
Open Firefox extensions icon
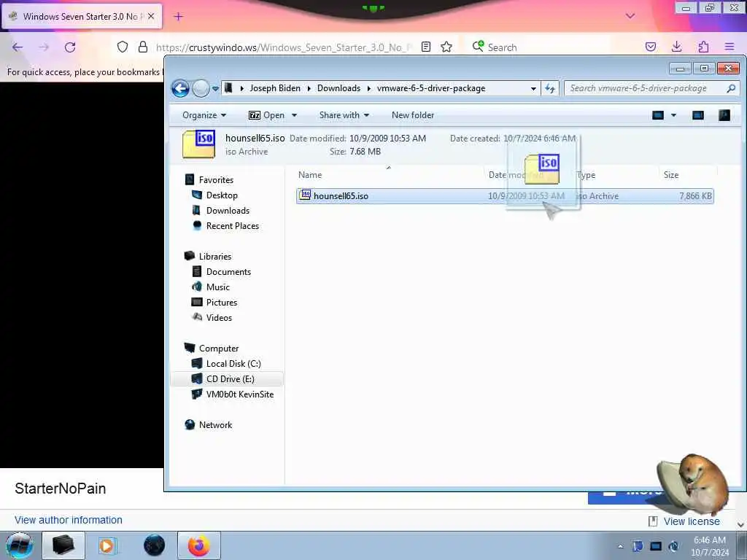coord(703,47)
